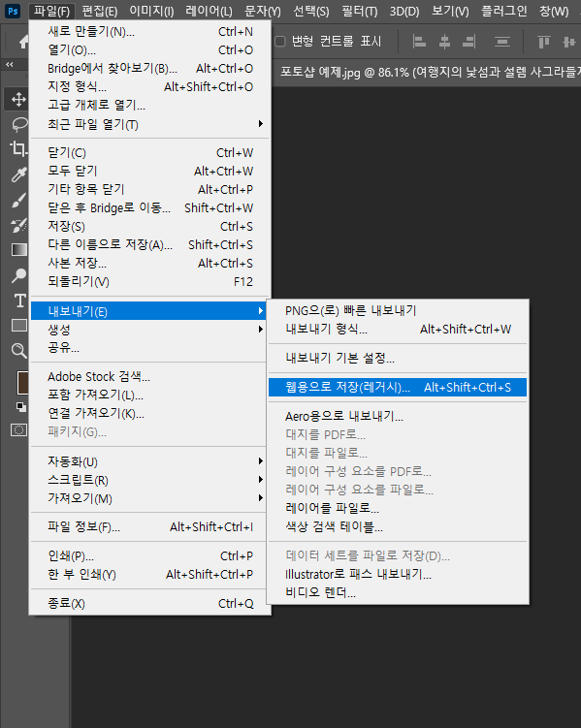
Task: Open 필터(T) menu
Action: tap(360, 11)
